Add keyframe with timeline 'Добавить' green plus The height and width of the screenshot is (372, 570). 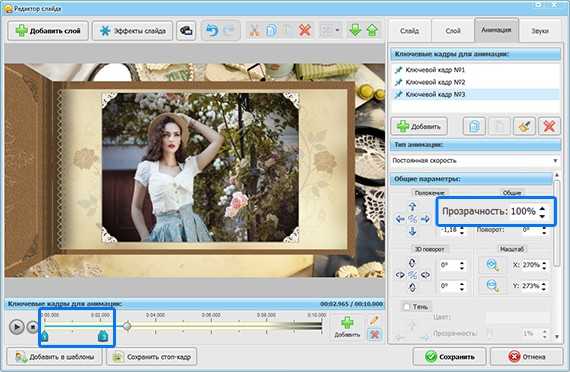coord(347,327)
